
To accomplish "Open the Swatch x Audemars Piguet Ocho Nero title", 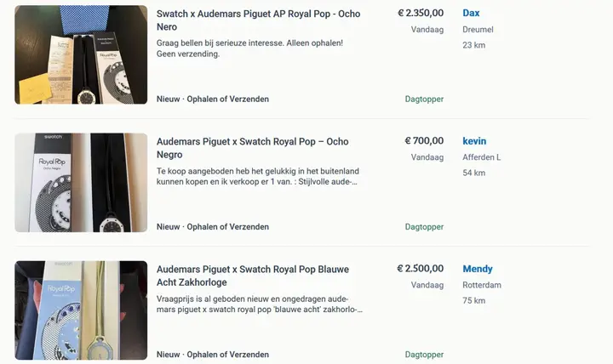I will (258, 20).
